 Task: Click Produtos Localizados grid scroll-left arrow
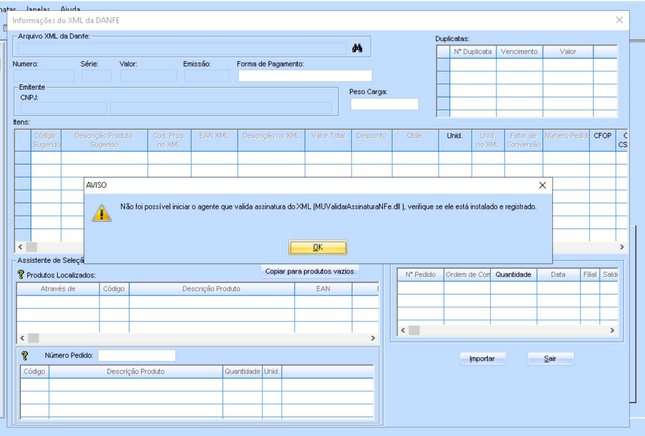(x=22, y=338)
